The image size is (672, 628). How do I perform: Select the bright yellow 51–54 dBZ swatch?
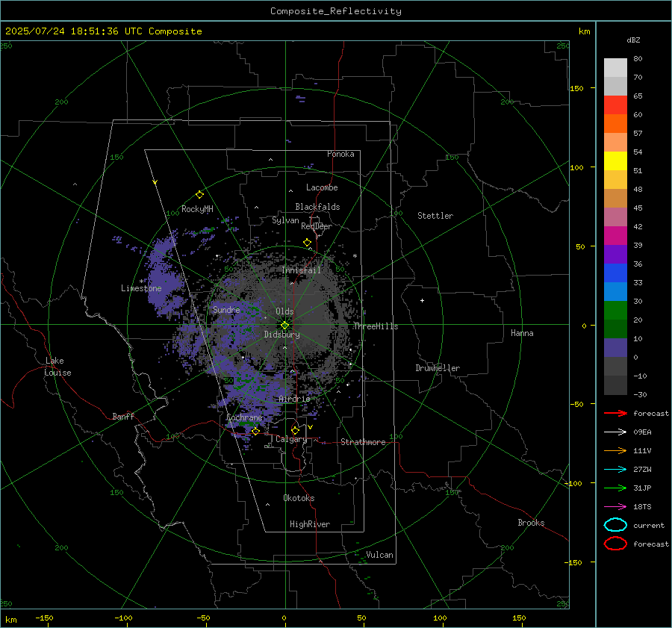coord(615,161)
